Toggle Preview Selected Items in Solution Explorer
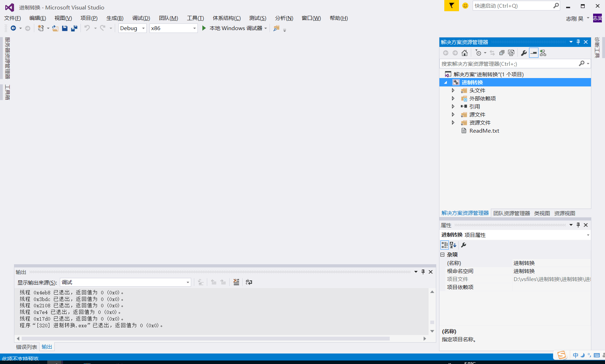 tap(534, 53)
